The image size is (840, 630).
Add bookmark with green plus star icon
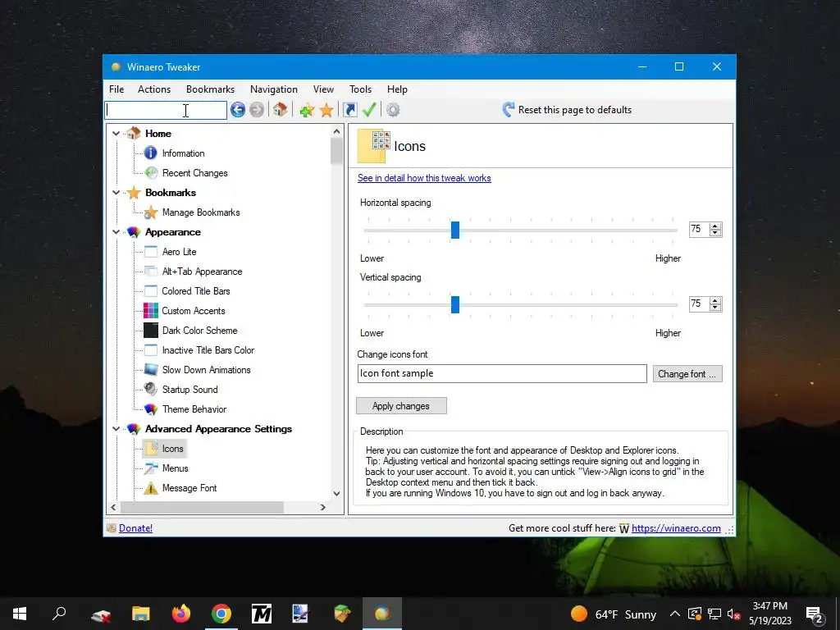pyautogui.click(x=307, y=110)
